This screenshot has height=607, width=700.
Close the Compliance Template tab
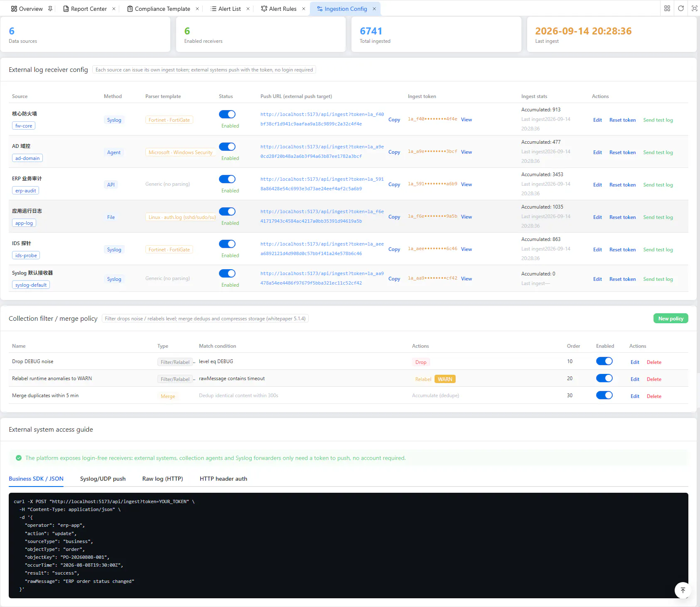coord(197,9)
